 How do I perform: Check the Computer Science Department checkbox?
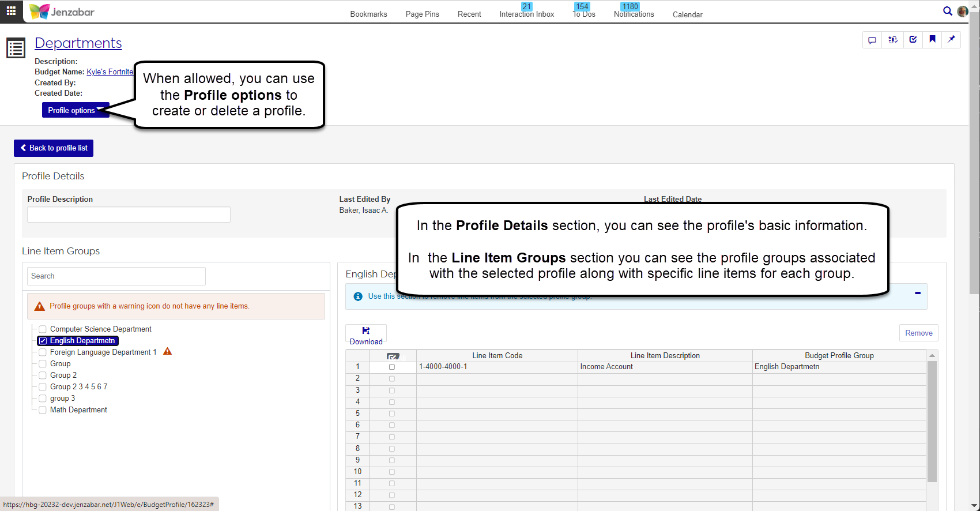click(x=43, y=329)
